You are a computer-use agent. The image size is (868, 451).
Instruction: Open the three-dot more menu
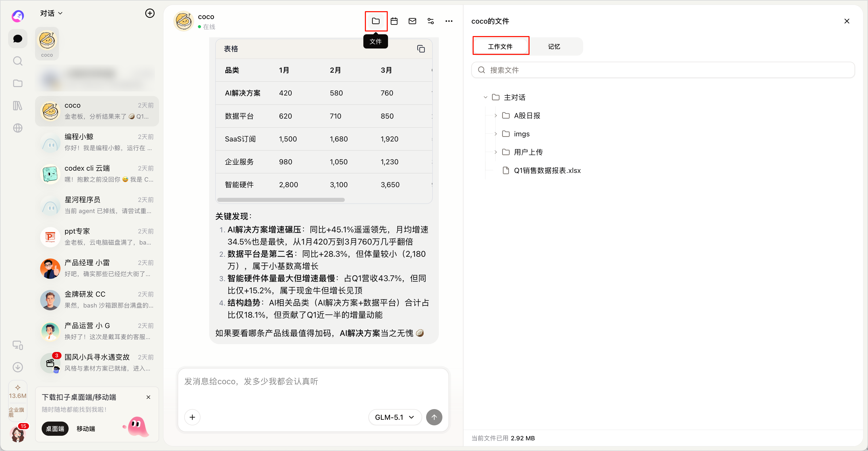point(449,21)
